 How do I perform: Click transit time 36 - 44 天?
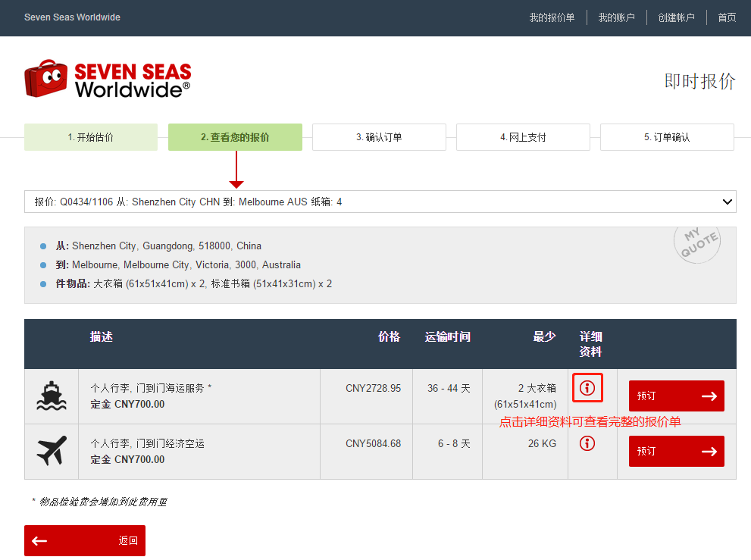pos(449,388)
